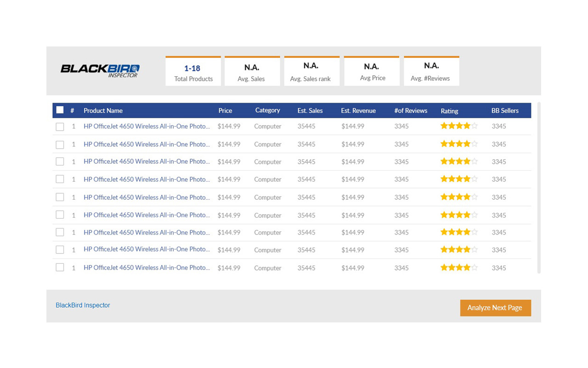588x368 pixels.
Task: Click the 3345 reviews count in the fifth row
Action: pyautogui.click(x=401, y=197)
